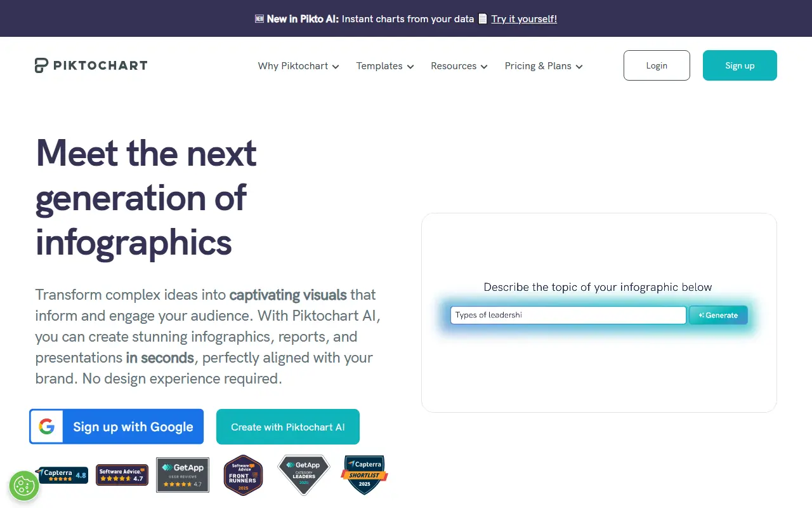Click Create with Piktochart AI

point(287,426)
